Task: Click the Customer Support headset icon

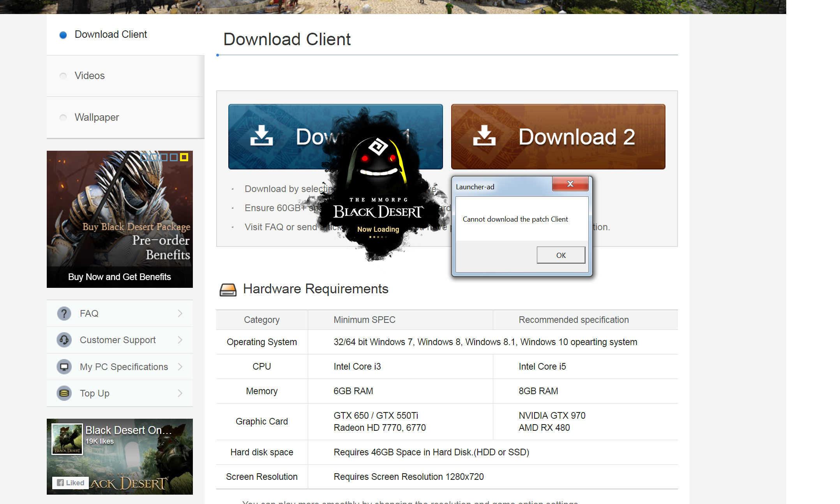Action: (64, 340)
